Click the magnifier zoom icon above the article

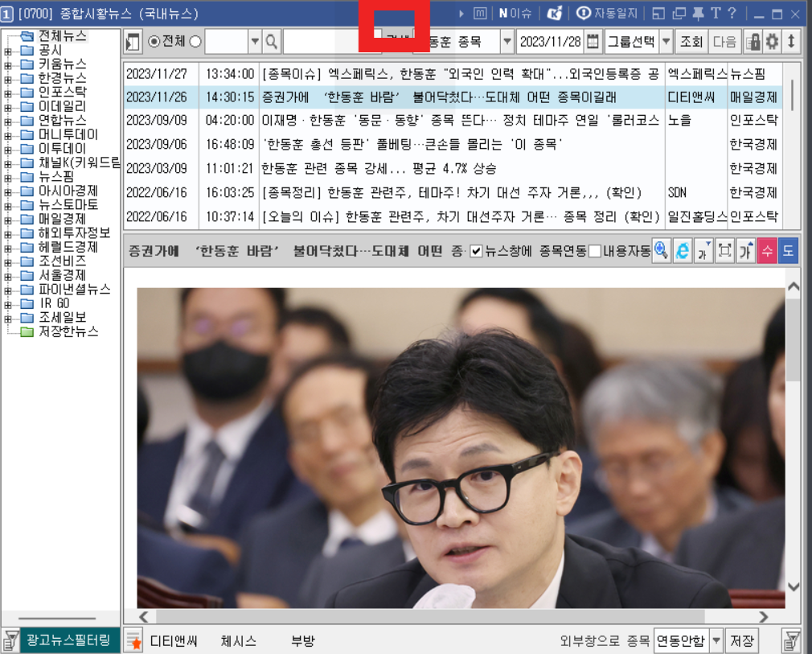[660, 251]
